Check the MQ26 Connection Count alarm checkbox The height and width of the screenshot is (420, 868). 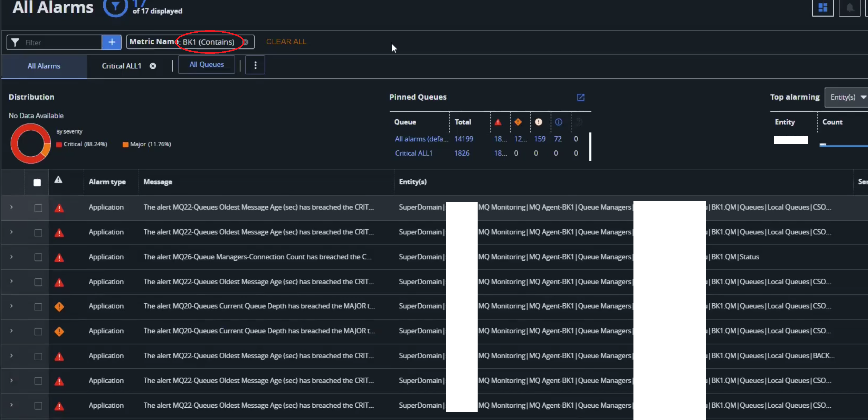click(38, 257)
